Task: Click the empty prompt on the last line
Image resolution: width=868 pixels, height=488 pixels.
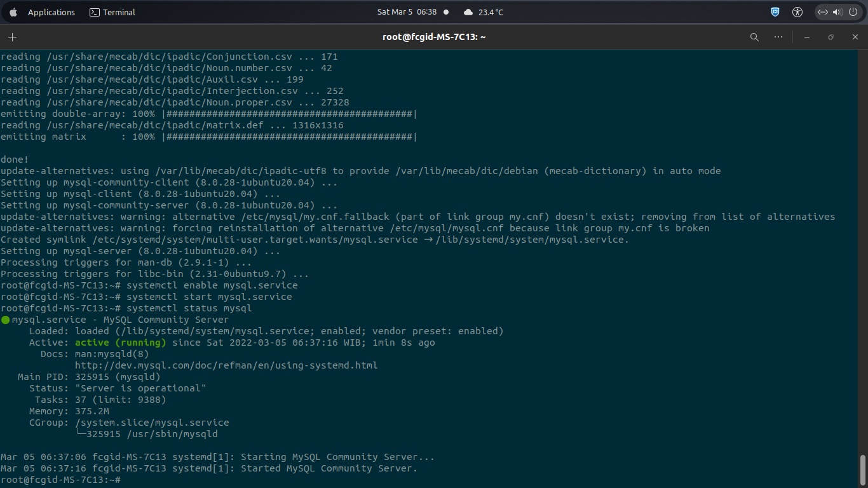Action: click(x=60, y=480)
